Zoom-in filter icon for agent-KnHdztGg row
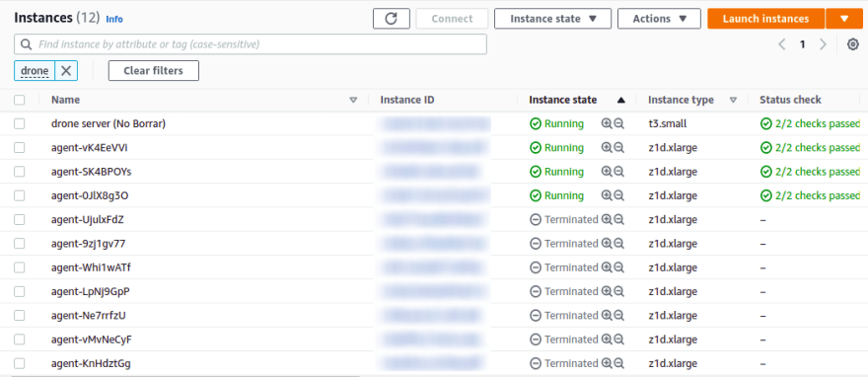Viewport: 868px width, 377px height. tap(607, 363)
